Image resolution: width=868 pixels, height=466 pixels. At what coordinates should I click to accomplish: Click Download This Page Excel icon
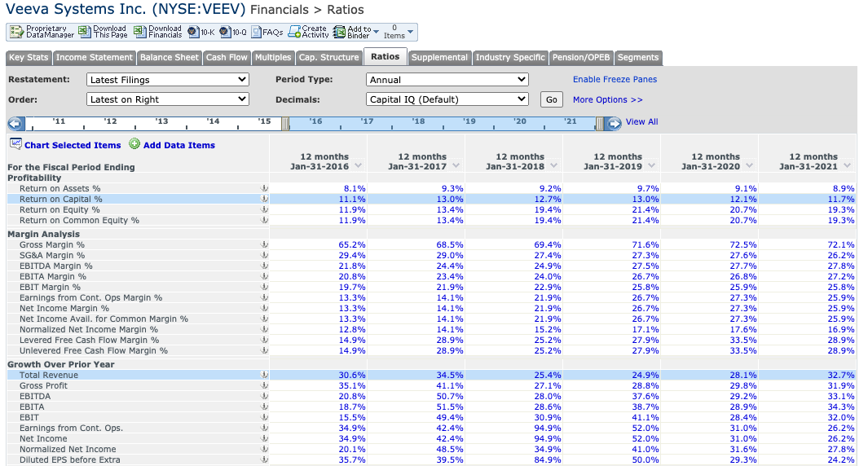point(85,32)
